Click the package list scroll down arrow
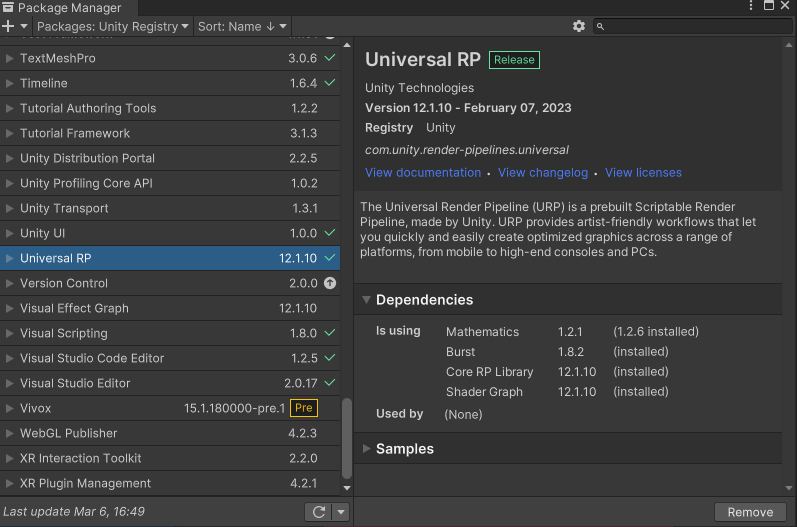Image resolution: width=797 pixels, height=527 pixels. (x=347, y=488)
